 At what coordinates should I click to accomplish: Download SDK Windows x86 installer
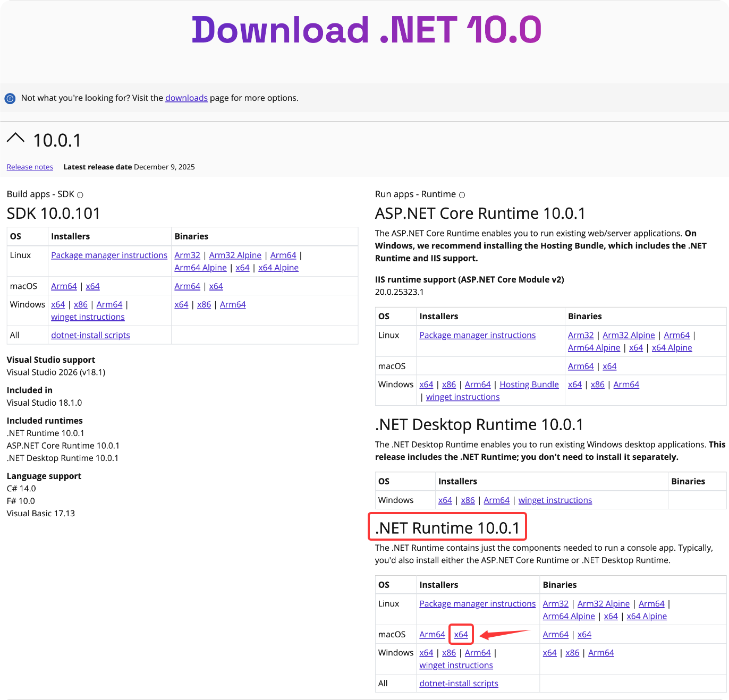(x=81, y=305)
